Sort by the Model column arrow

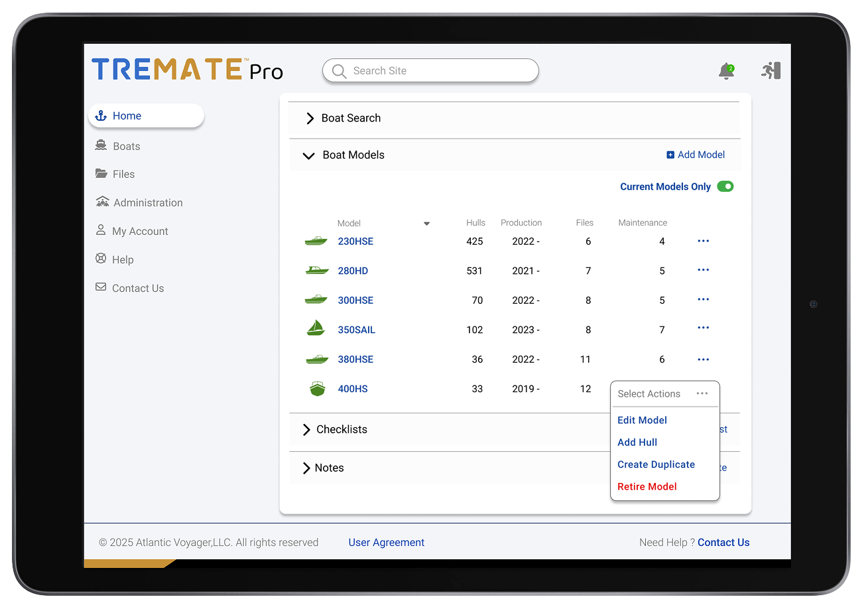[426, 224]
